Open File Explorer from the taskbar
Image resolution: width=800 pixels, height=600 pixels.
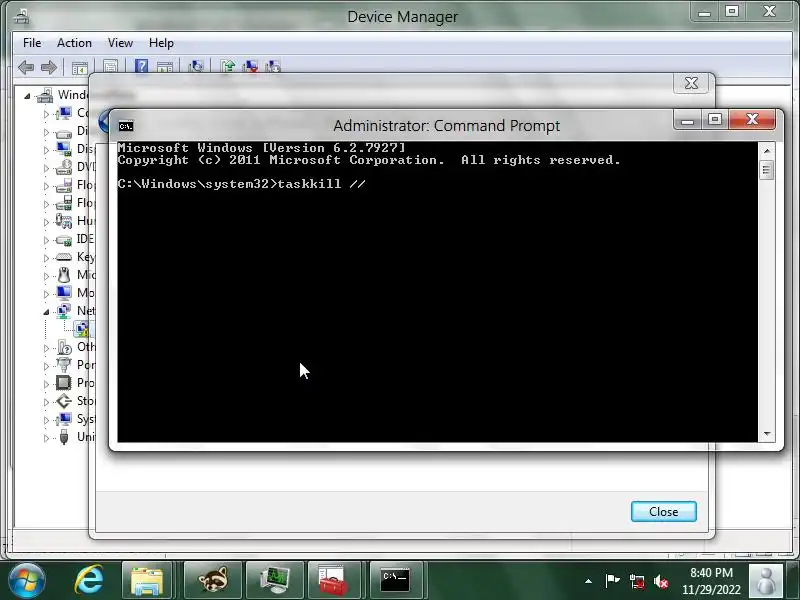coord(147,581)
